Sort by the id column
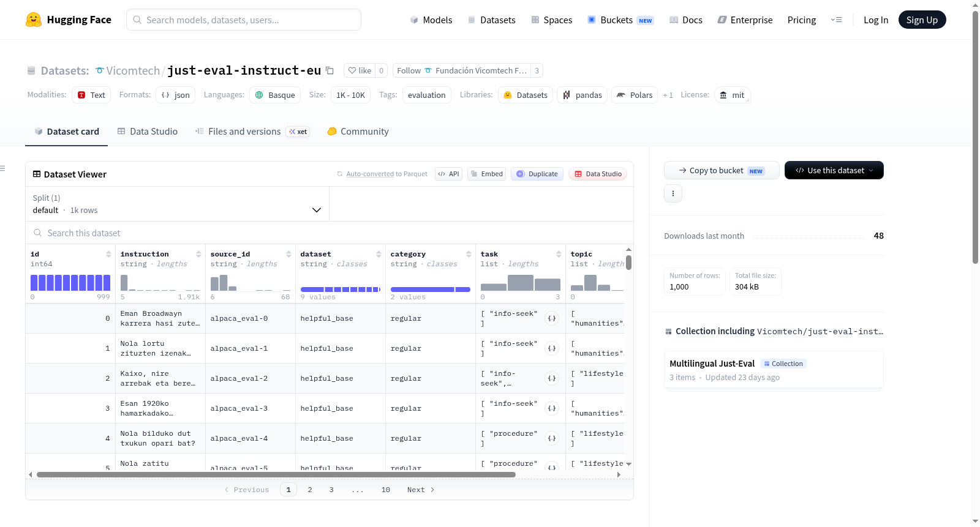The width and height of the screenshot is (980, 527). tap(108, 254)
